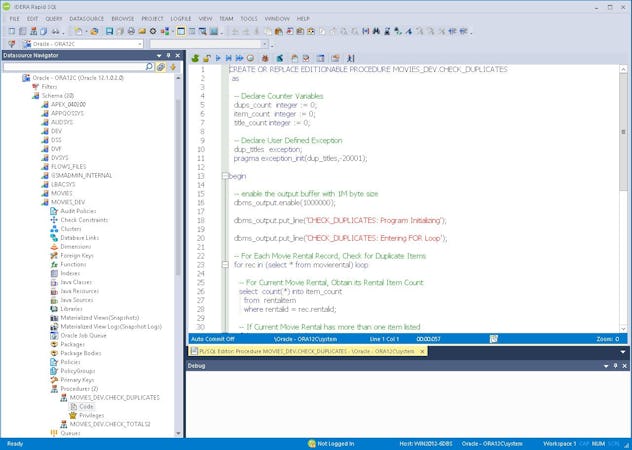
Task: Click the red bug Debug icon
Action: coord(265,58)
